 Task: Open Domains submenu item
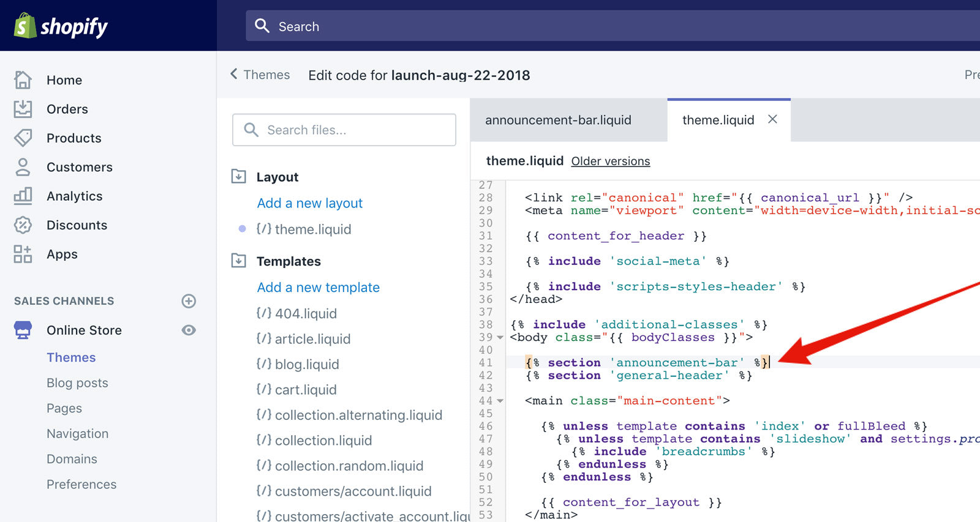[x=72, y=459]
